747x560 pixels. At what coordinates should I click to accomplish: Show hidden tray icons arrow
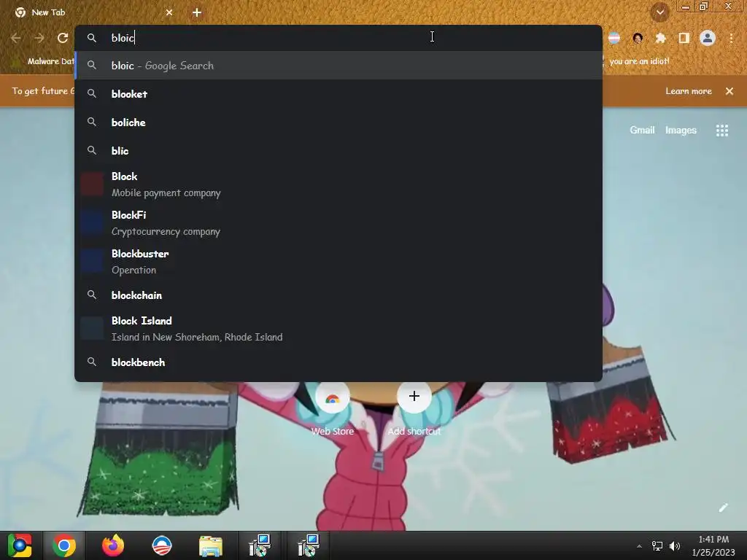pyautogui.click(x=639, y=546)
